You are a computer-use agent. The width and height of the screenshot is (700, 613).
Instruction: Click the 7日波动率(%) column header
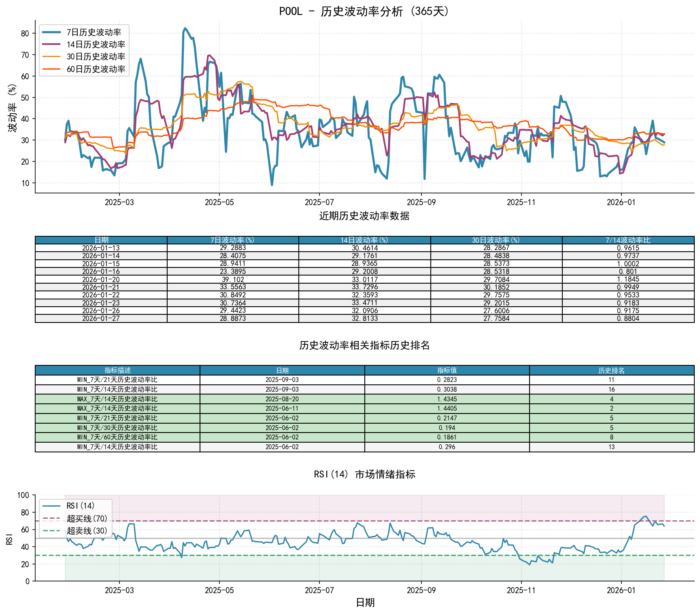pos(232,240)
